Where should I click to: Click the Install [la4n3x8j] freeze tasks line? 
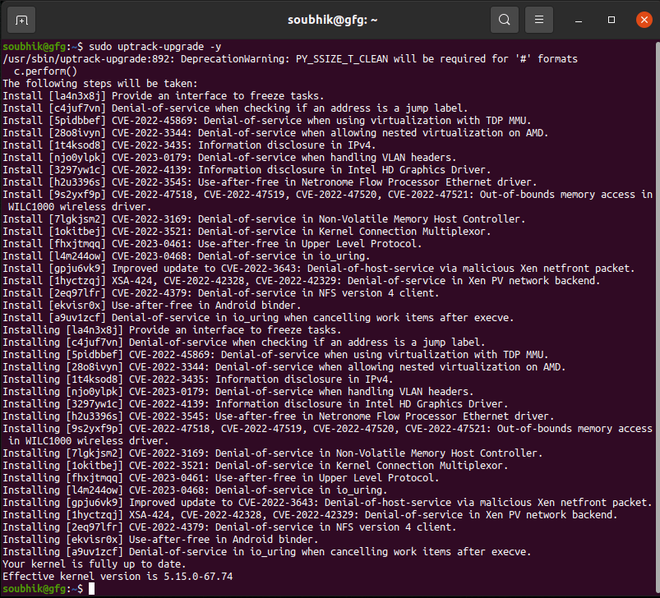coord(163,96)
